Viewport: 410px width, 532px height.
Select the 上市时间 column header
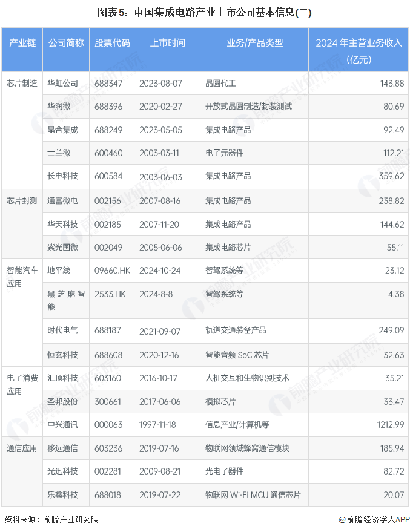167,43
